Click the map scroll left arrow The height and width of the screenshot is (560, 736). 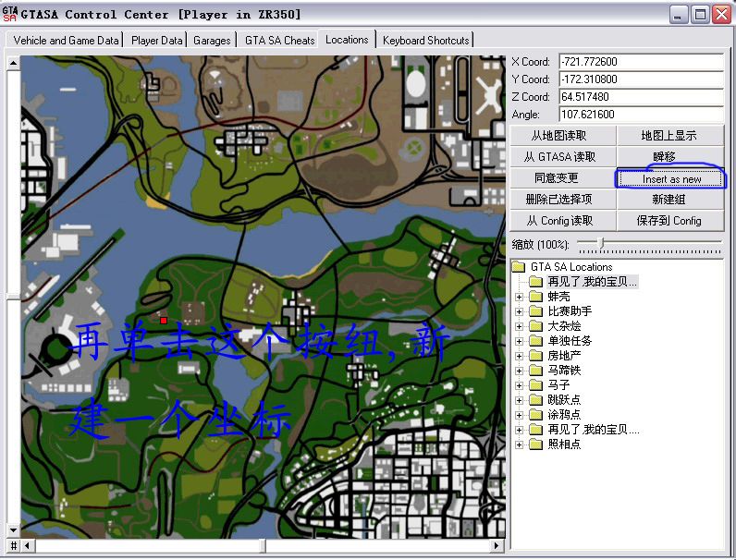[x=27, y=545]
